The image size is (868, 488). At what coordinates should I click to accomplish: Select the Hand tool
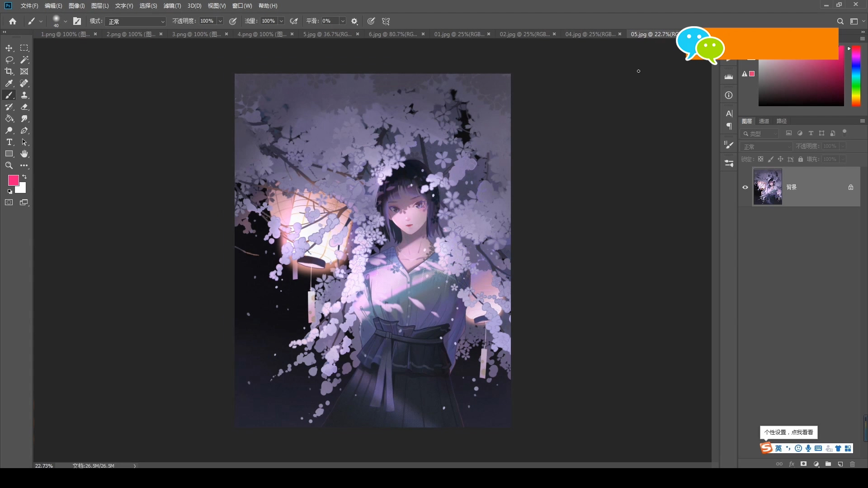[x=24, y=154]
